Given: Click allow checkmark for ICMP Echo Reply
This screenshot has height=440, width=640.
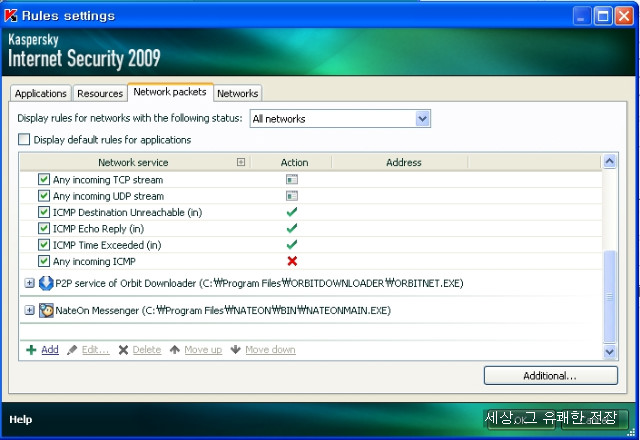Looking at the screenshot, I should (292, 228).
